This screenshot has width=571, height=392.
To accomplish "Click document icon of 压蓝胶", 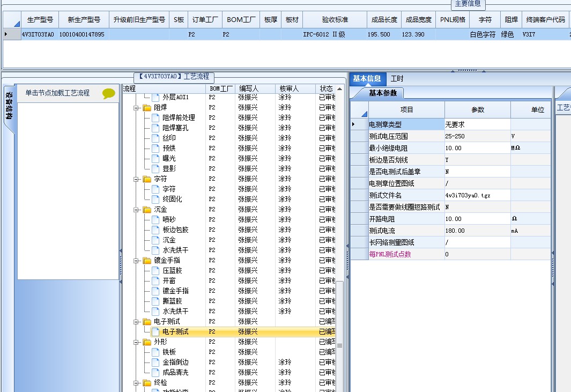I will [x=156, y=271].
